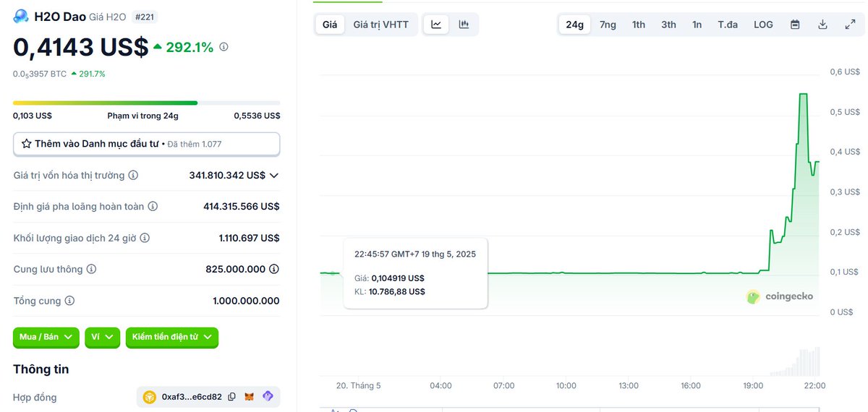Select the 24g time range
The width and height of the screenshot is (868, 412).
[574, 25]
